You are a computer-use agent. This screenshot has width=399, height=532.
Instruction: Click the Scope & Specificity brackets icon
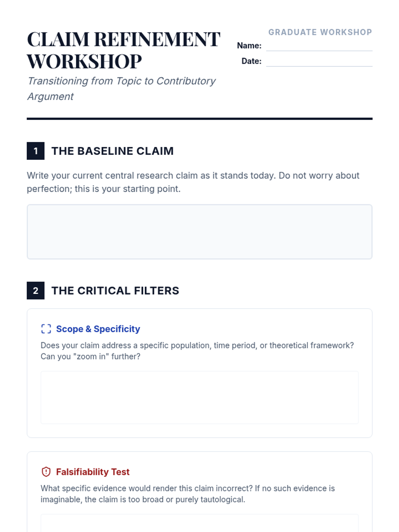(46, 329)
